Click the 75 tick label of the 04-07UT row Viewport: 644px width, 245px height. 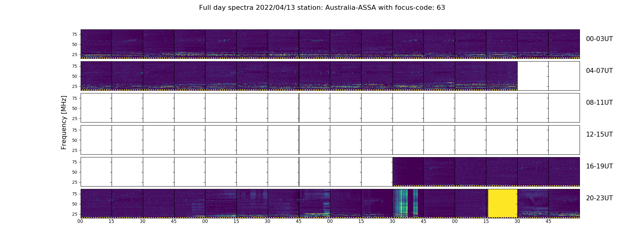(75, 66)
